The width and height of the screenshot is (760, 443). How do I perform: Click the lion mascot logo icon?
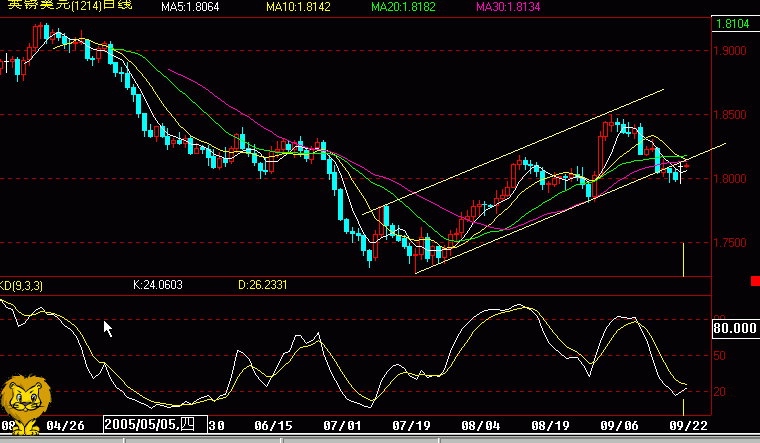[25, 404]
